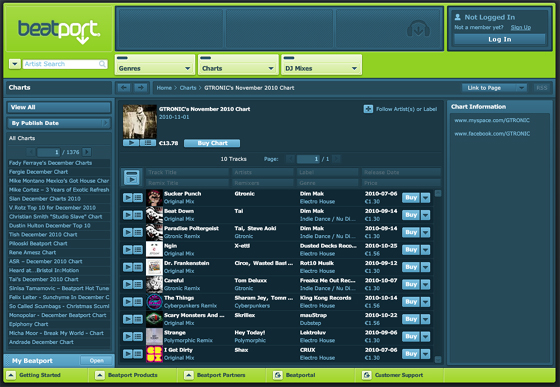Screen dimensions: 560x387
Task: Click the Beatportal footer icon
Action: 278,375
